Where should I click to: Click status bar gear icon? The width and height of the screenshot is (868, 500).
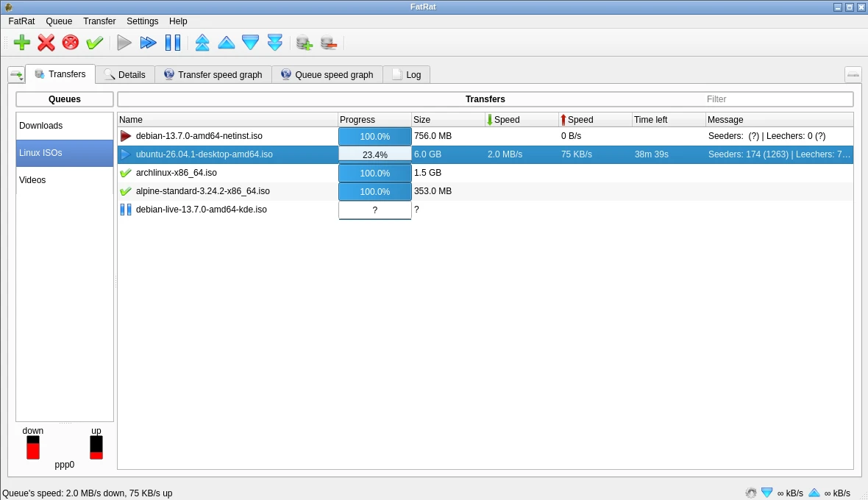[x=750, y=492]
